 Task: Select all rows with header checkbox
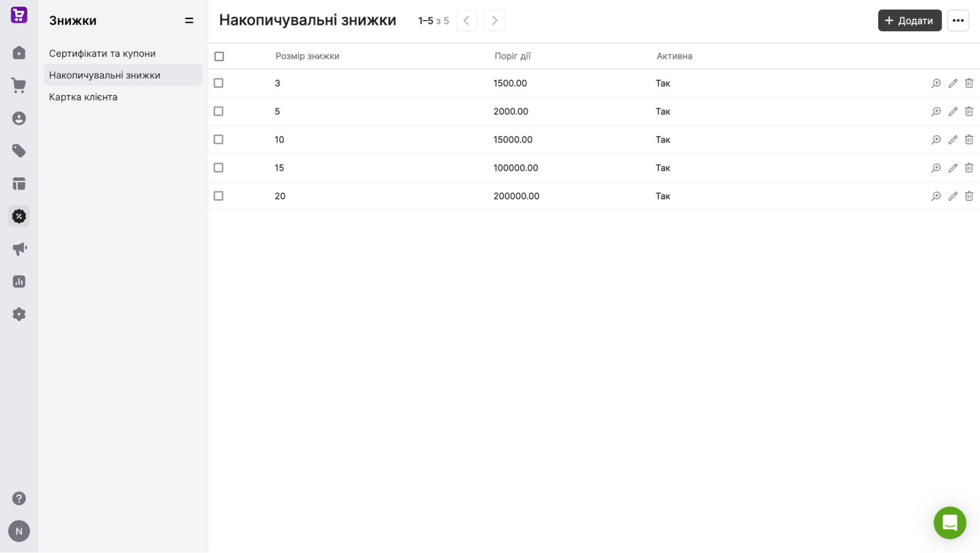(219, 56)
